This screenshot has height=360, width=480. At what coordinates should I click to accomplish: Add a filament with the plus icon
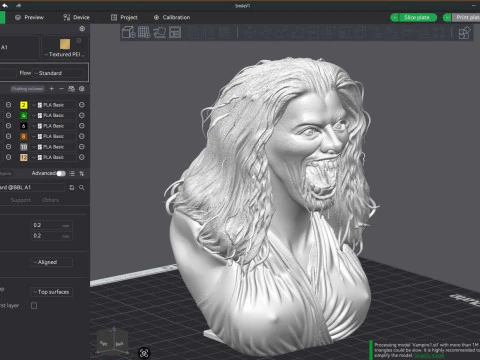click(x=52, y=89)
